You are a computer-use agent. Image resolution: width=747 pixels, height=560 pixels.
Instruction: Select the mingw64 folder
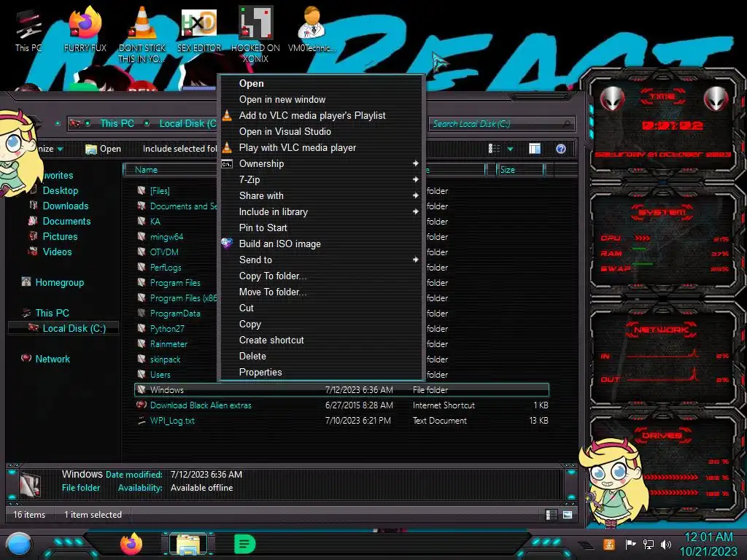pyautogui.click(x=166, y=237)
